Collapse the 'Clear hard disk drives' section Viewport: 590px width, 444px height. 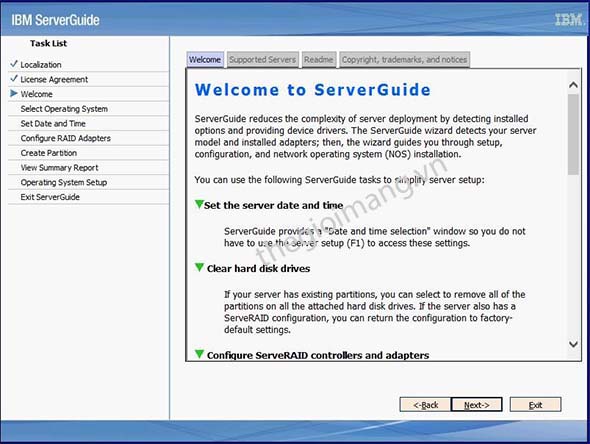pos(199,267)
